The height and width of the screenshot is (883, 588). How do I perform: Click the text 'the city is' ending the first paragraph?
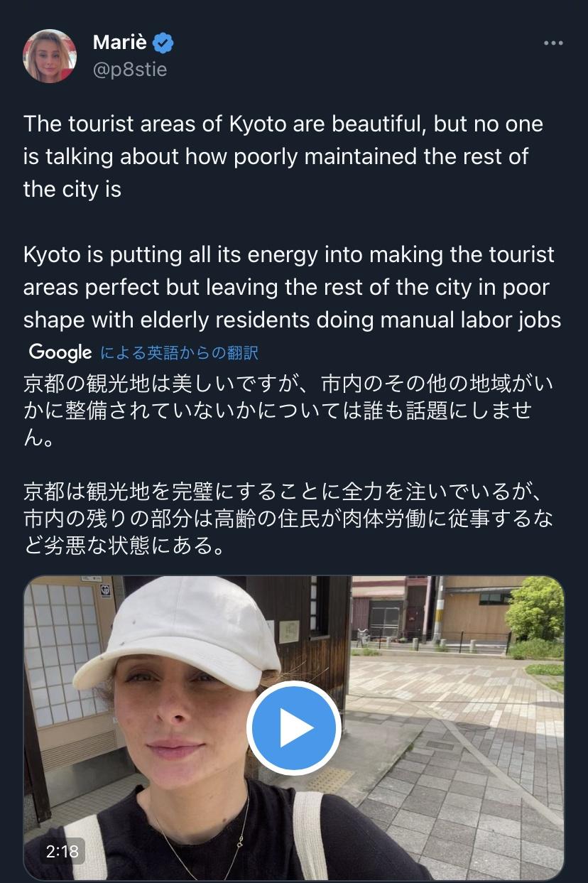point(72,190)
